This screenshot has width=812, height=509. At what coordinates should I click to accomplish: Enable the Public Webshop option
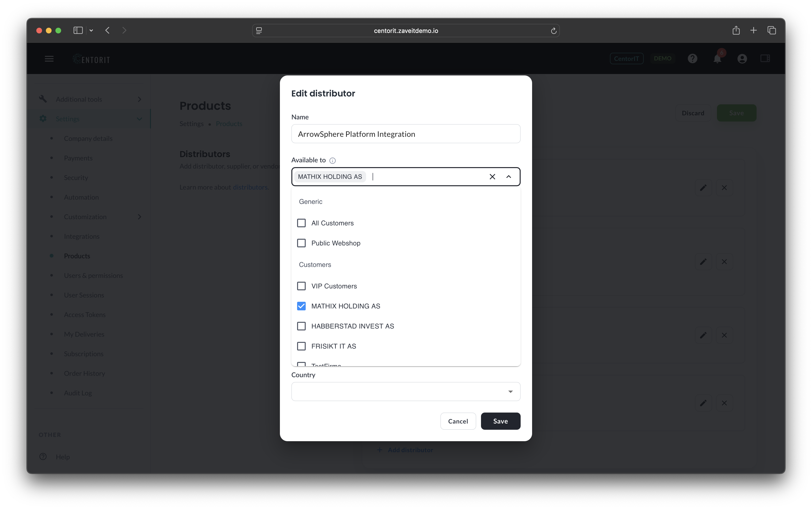click(x=301, y=243)
